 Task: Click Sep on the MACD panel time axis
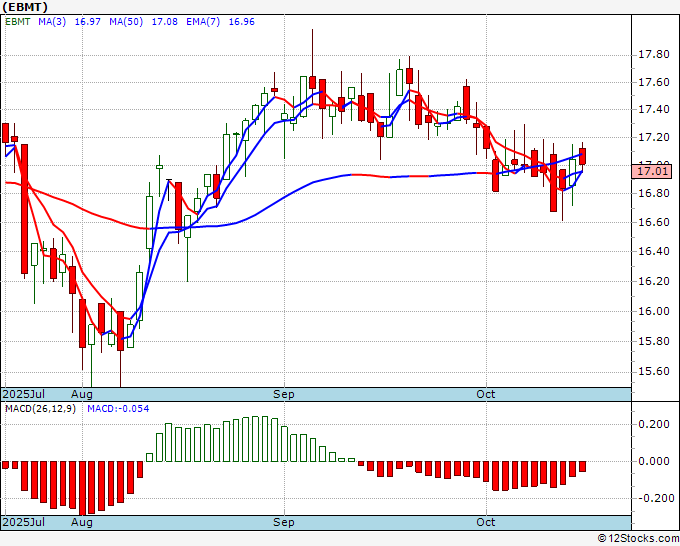(284, 522)
